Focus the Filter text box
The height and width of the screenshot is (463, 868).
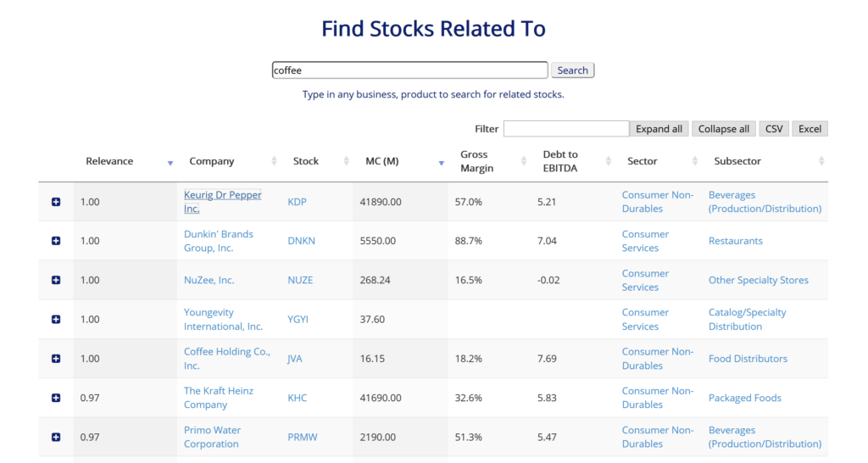point(565,129)
